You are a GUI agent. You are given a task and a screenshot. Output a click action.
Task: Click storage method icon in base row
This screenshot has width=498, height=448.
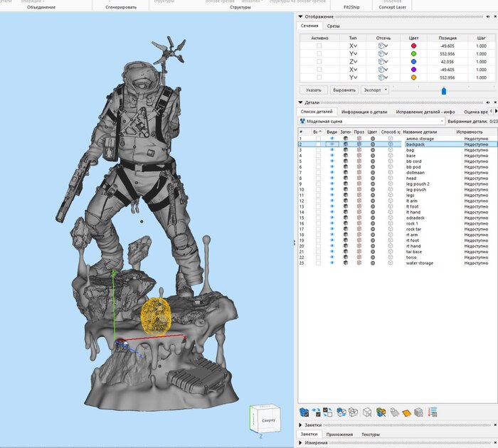(x=391, y=156)
